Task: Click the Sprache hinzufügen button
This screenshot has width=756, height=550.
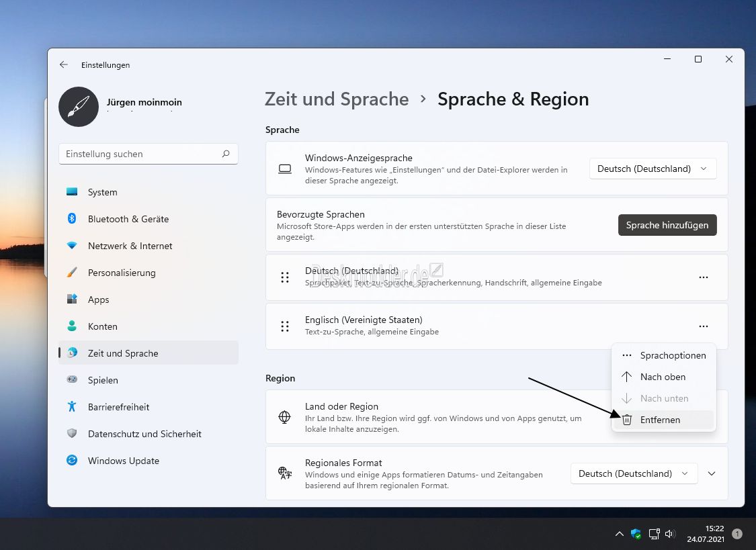Action: 667,225
